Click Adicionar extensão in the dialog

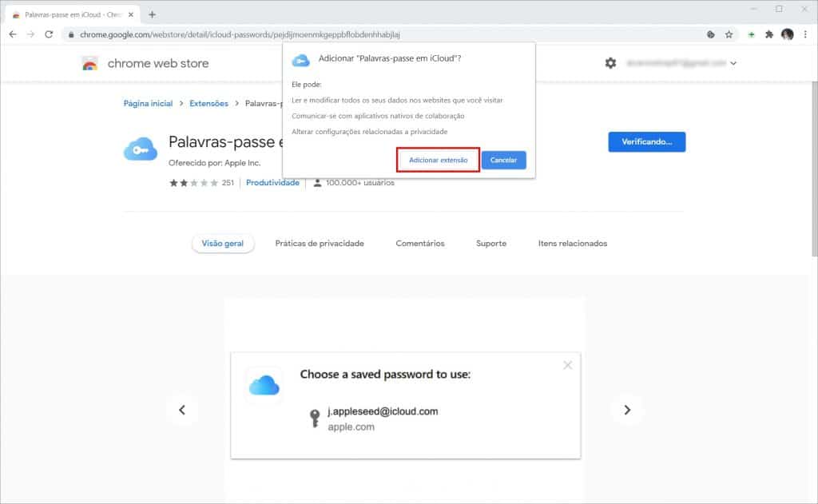(439, 161)
